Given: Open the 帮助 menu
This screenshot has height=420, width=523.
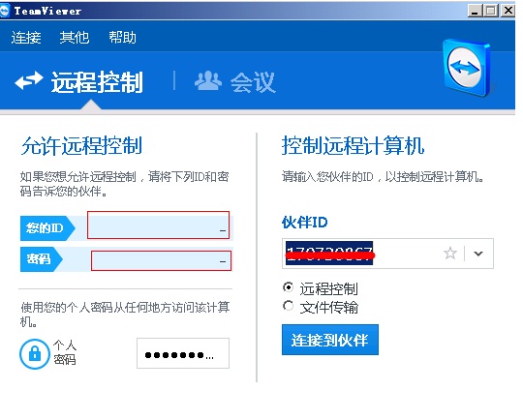Looking at the screenshot, I should click(122, 37).
